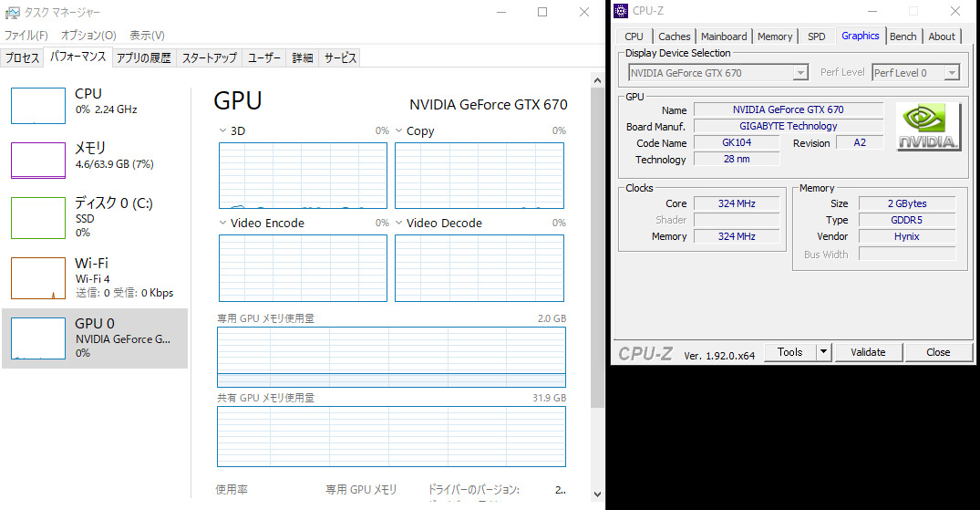
Task: Click the Code Name GK104 field
Action: 737,142
